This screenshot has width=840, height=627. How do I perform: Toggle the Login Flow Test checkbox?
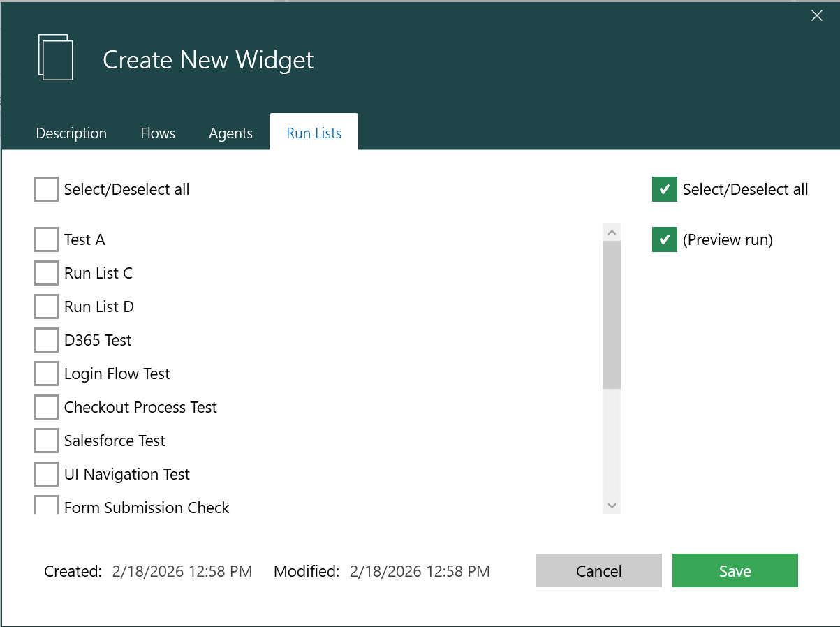tap(46, 374)
